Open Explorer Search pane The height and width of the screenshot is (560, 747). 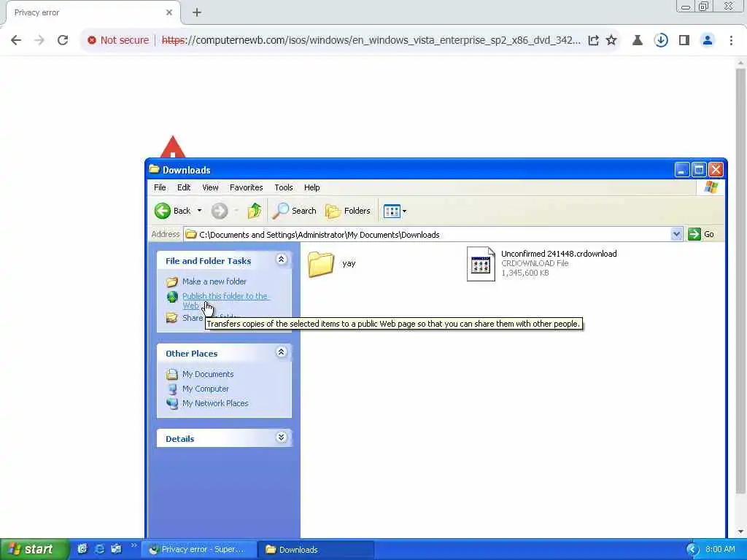pos(295,211)
